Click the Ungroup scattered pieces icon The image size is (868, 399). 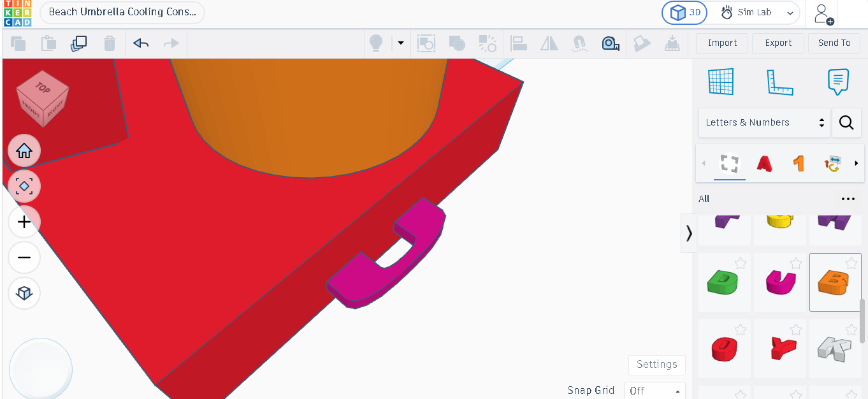tap(488, 43)
